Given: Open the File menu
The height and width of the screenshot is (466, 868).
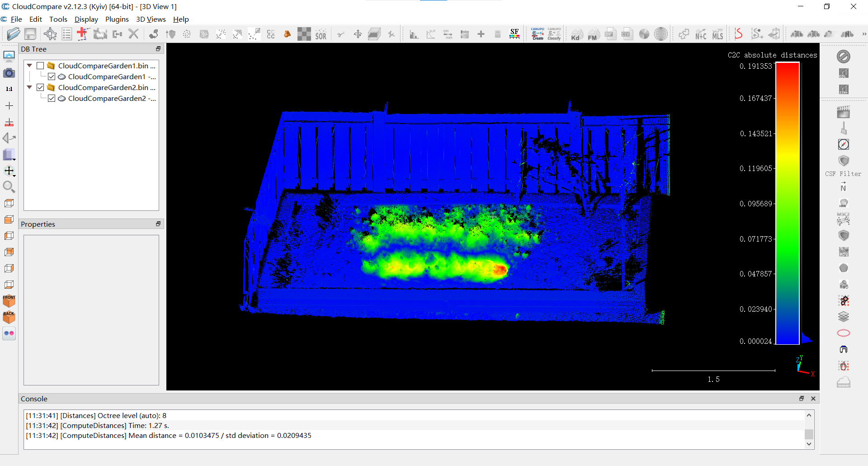Looking at the screenshot, I should [x=16, y=19].
